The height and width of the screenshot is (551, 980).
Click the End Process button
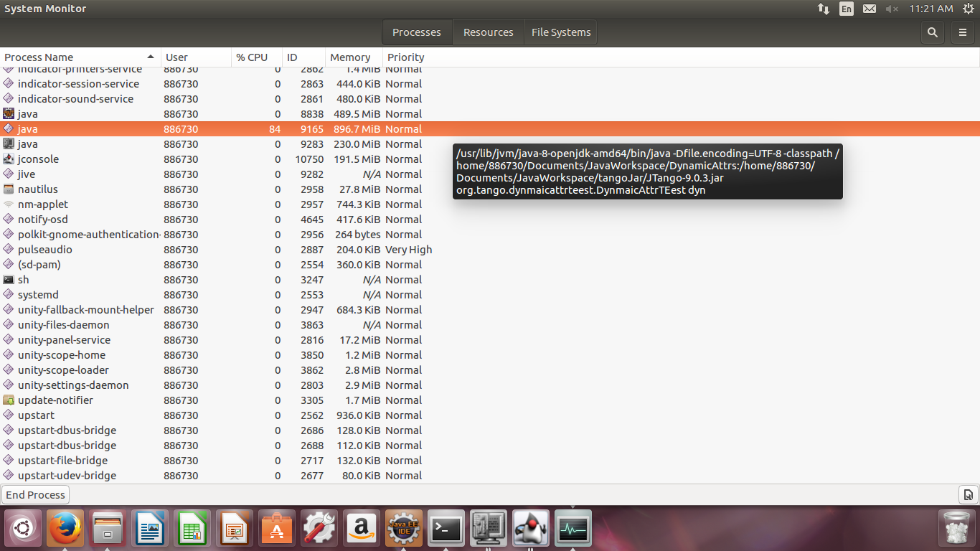(36, 494)
